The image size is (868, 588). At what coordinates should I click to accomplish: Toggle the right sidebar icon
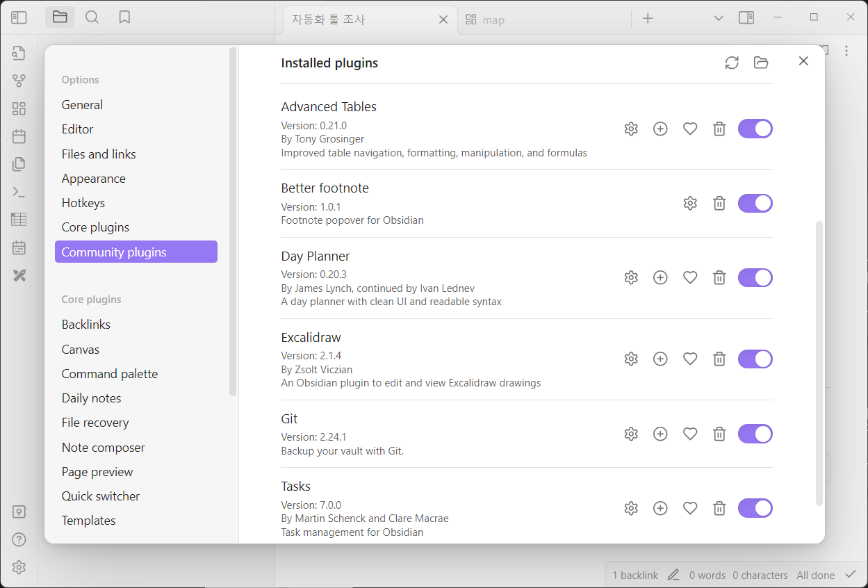click(x=746, y=18)
